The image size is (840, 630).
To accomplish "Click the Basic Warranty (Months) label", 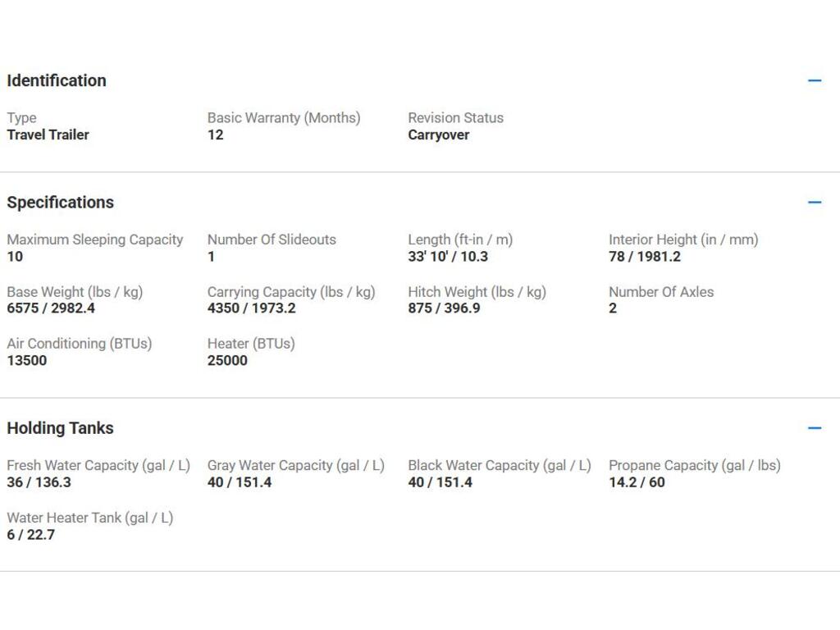I will coord(284,117).
